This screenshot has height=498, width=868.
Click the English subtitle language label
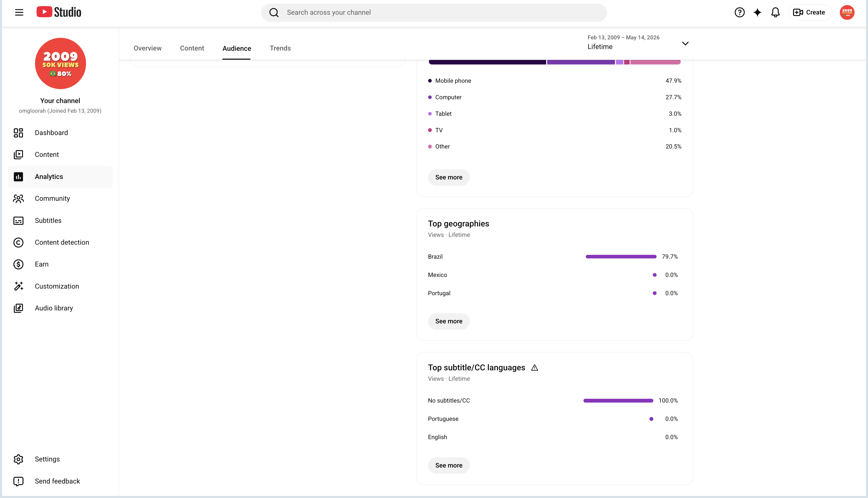tap(437, 437)
